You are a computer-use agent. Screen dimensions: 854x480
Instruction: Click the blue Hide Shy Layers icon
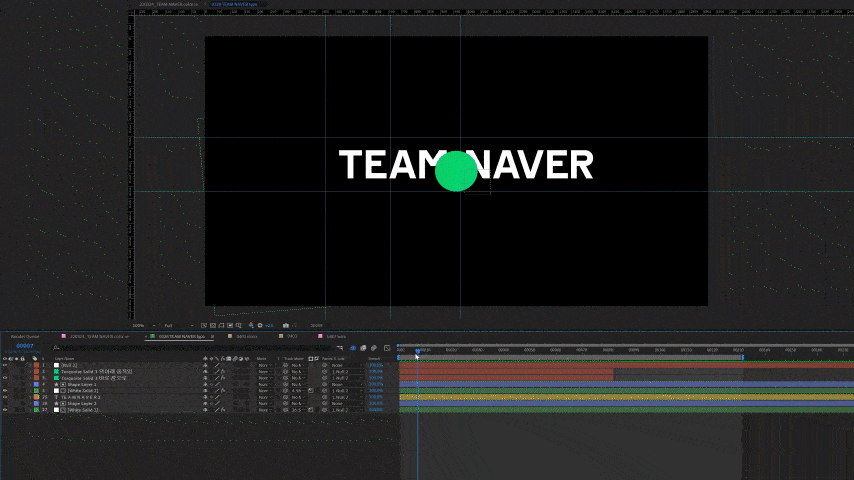[353, 348]
